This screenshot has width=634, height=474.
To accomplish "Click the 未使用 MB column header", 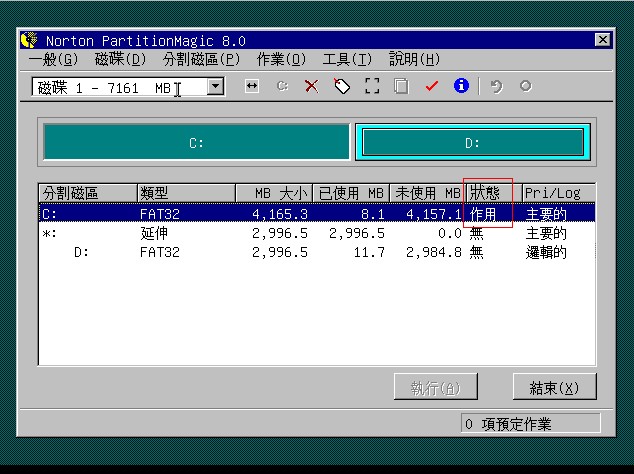I will tap(428, 193).
